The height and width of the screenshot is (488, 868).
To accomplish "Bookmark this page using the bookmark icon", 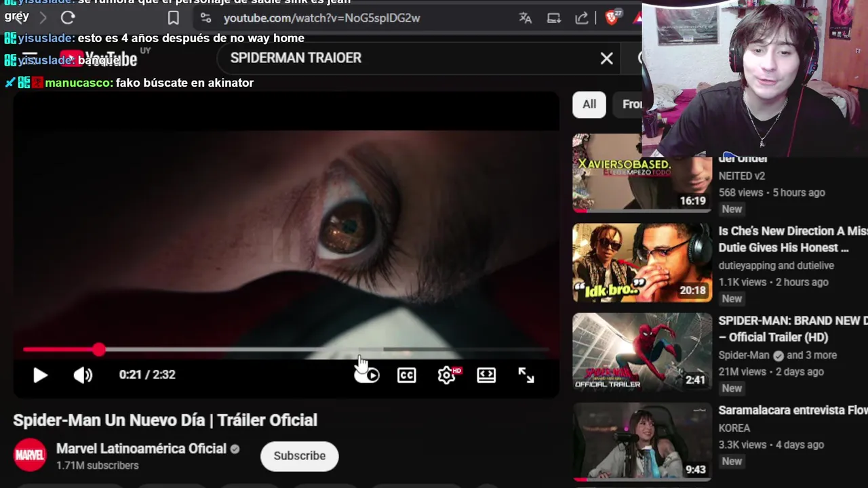I will tap(174, 18).
